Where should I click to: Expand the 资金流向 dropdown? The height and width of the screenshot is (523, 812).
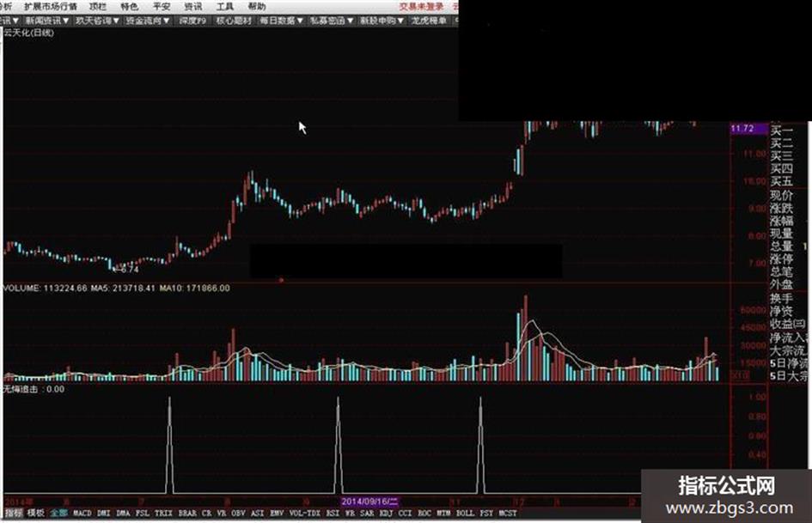(x=148, y=21)
